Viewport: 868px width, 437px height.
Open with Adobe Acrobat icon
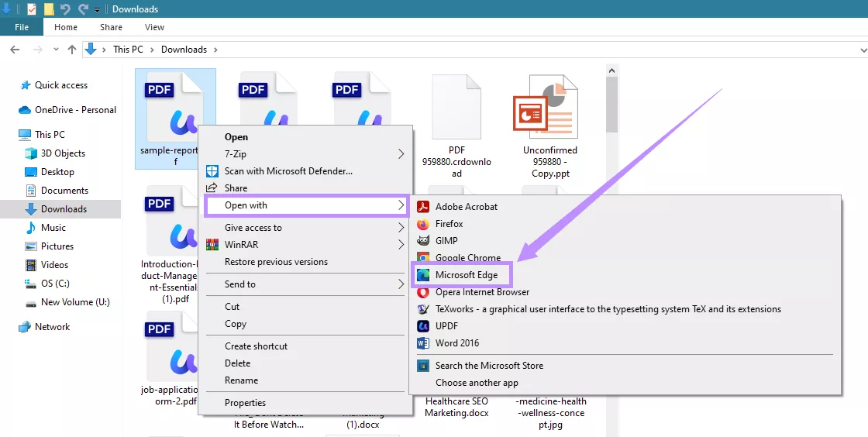[x=423, y=207]
